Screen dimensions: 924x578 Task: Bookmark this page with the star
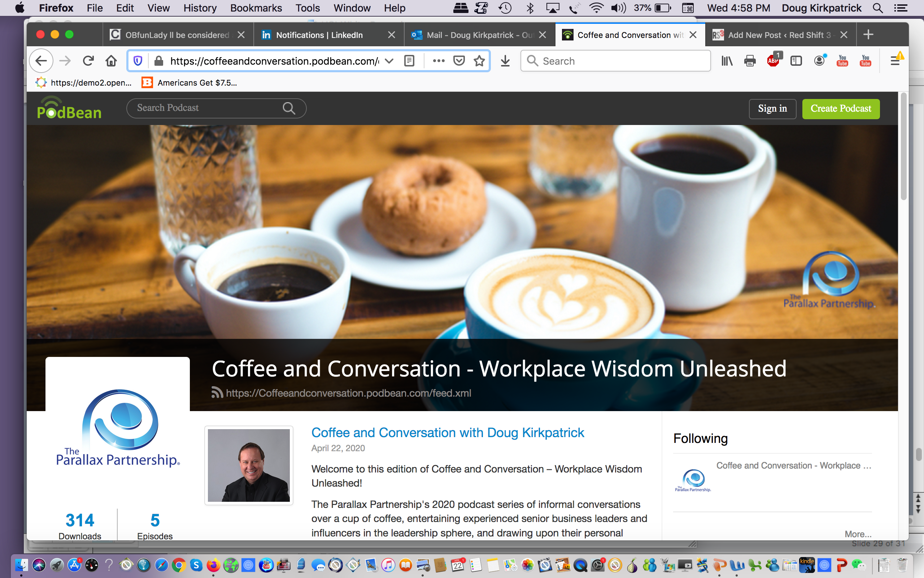click(x=480, y=61)
